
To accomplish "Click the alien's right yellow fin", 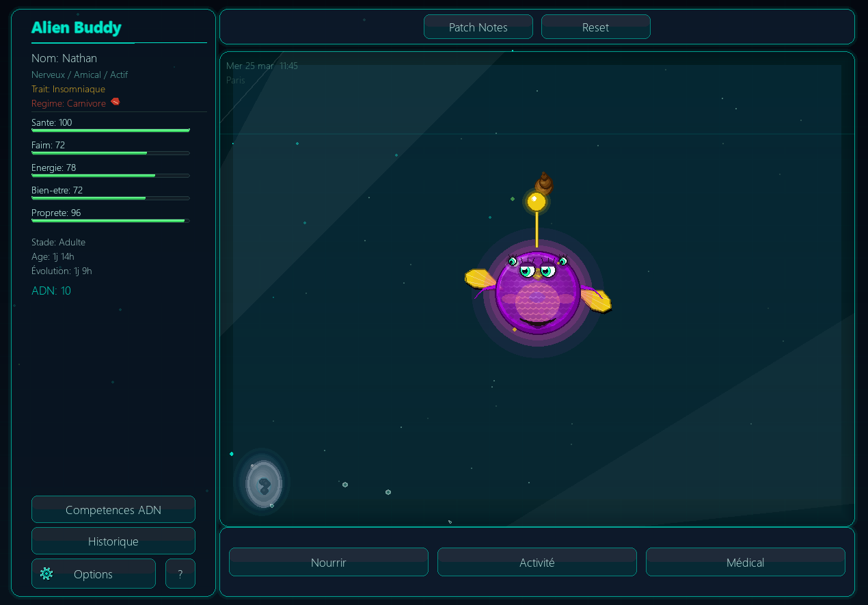I will (x=596, y=300).
